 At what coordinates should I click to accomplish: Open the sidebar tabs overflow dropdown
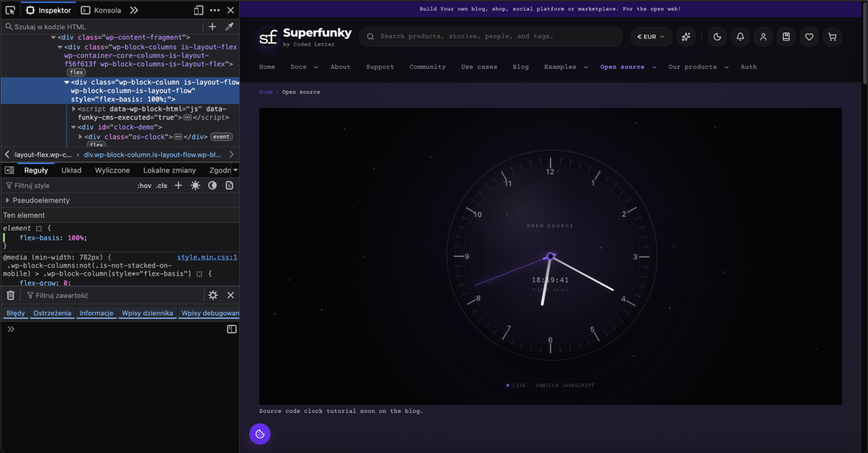[x=235, y=170]
